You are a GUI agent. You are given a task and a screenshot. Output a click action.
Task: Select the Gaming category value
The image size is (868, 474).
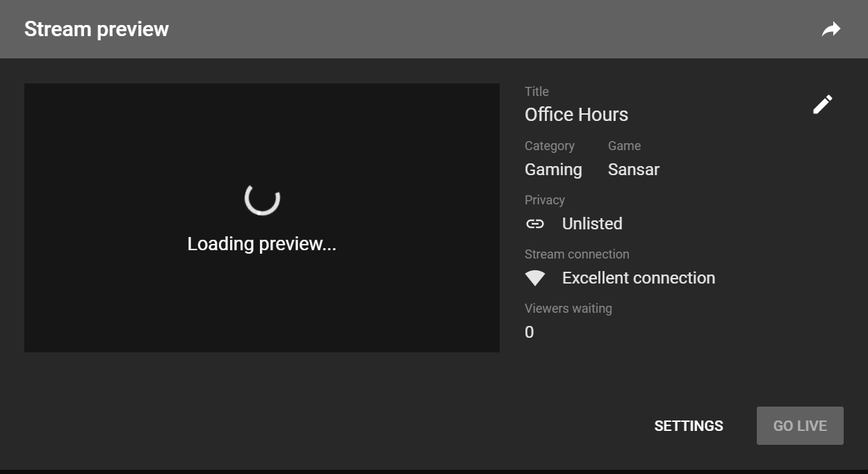pos(553,169)
